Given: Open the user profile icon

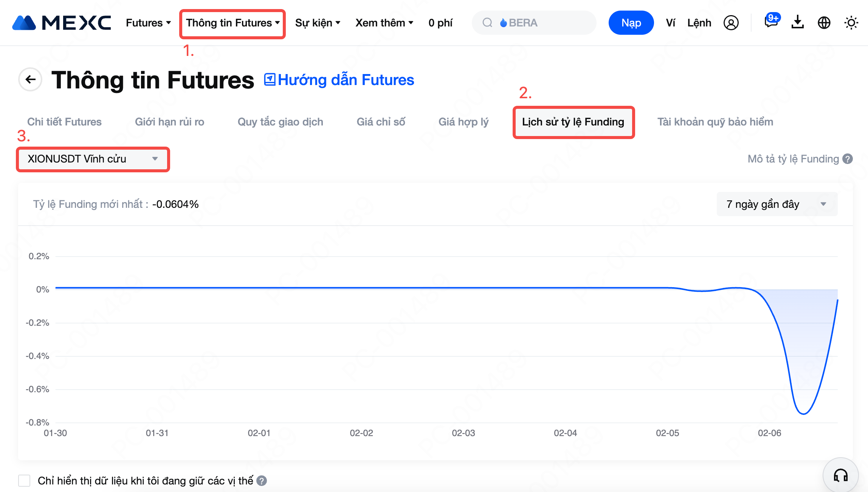Looking at the screenshot, I should 731,23.
